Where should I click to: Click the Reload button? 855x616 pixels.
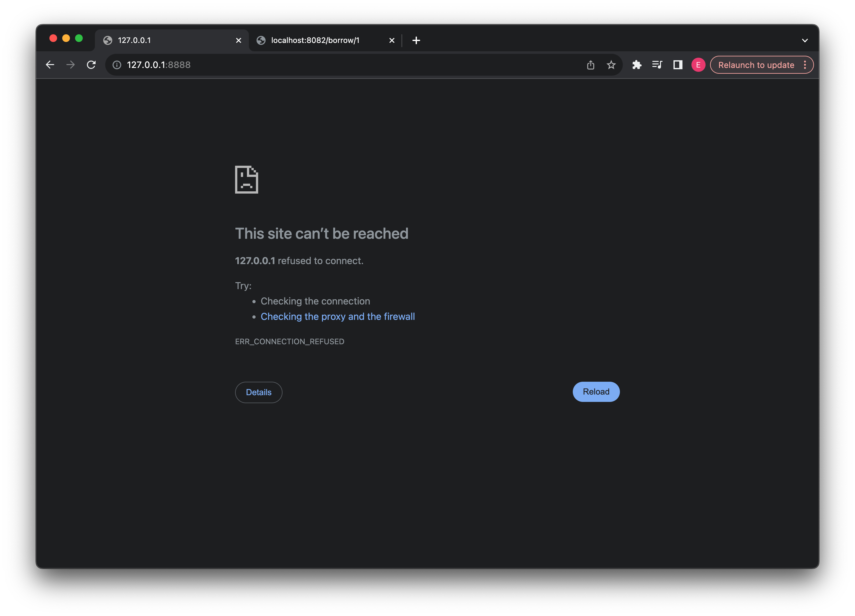[596, 391]
